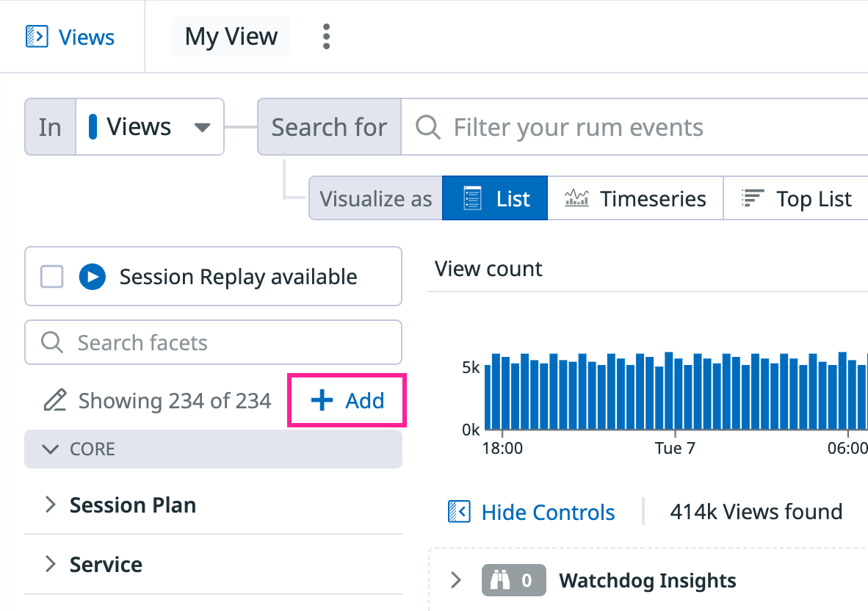The height and width of the screenshot is (611, 868).
Task: Click the binoculars Watchdog Insights badge
Action: click(514, 580)
